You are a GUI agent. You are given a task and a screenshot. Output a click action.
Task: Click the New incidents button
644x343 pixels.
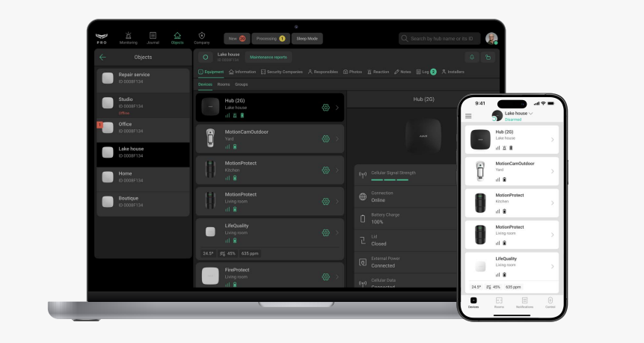click(x=236, y=38)
